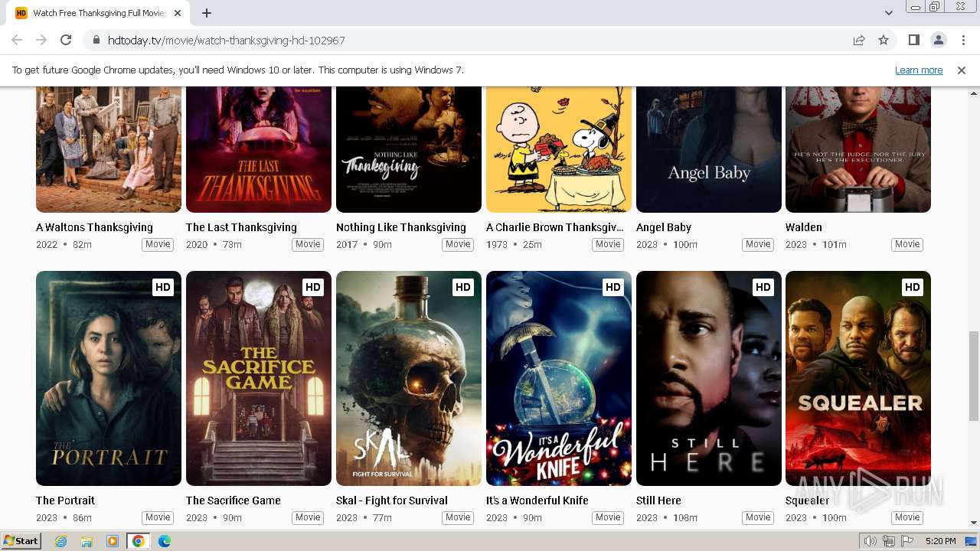Screen dimensions: 980x551
Task: Open a new tab with the plus icon
Action: (207, 13)
